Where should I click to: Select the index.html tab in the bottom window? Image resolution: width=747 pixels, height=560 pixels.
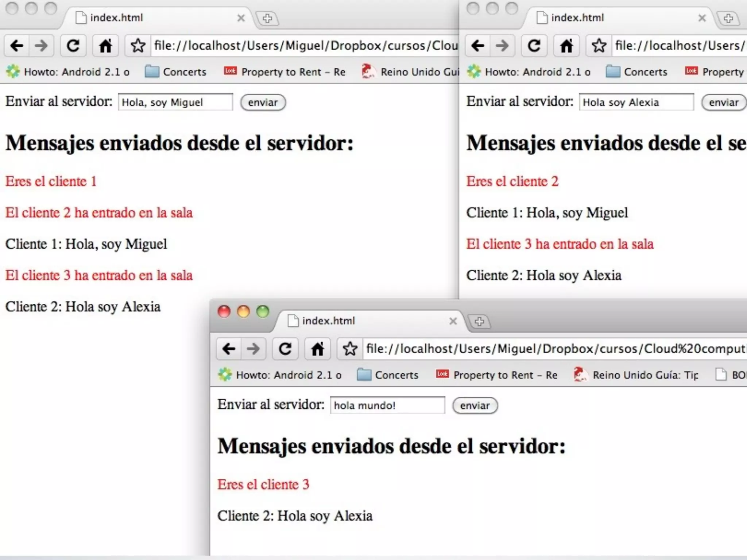point(328,321)
